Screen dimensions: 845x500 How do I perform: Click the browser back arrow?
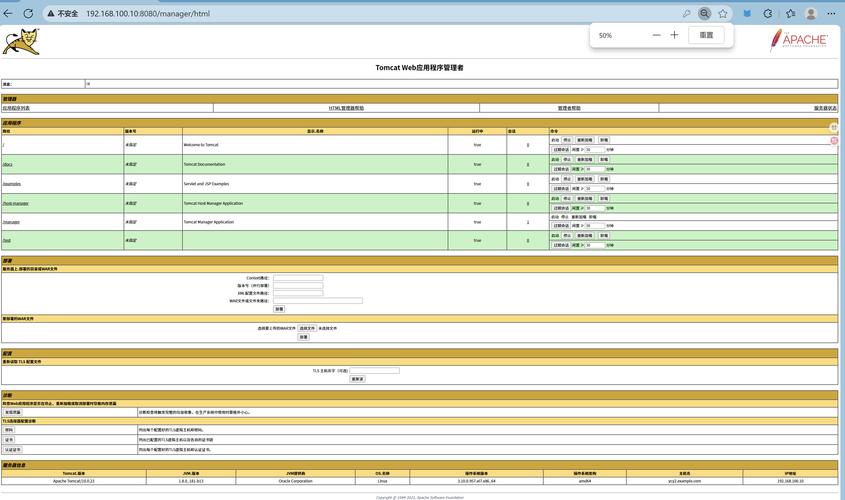[9, 14]
